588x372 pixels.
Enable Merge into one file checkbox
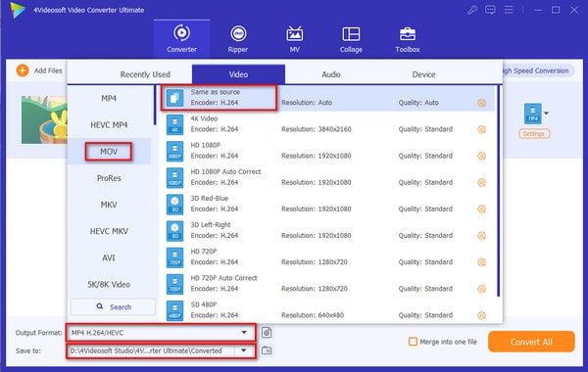coord(413,342)
